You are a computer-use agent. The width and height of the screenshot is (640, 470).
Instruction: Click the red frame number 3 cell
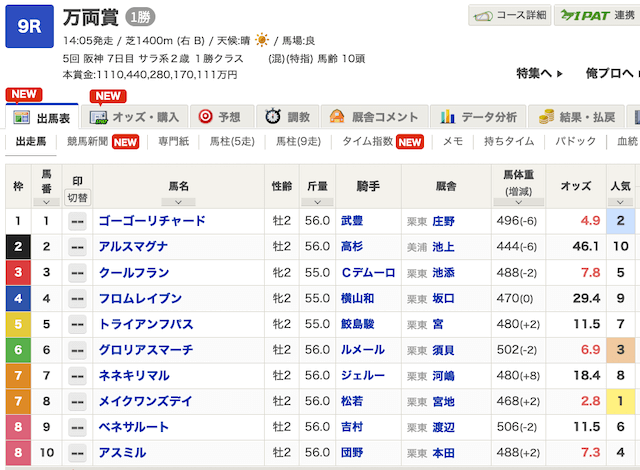(x=17, y=272)
